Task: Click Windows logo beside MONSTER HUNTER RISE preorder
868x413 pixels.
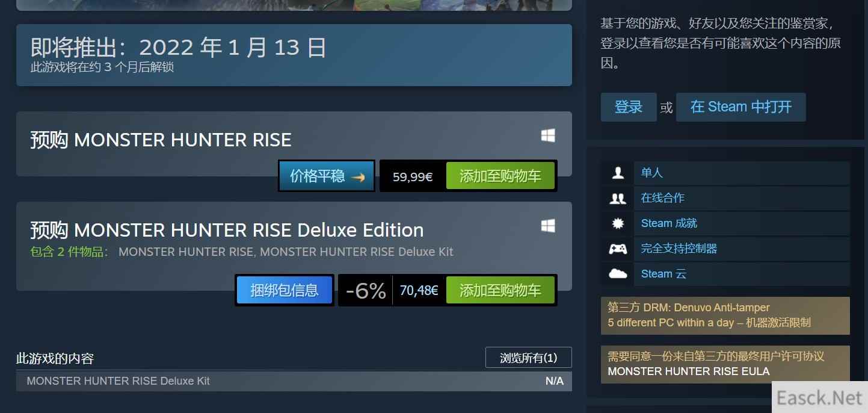Action: coord(548,136)
